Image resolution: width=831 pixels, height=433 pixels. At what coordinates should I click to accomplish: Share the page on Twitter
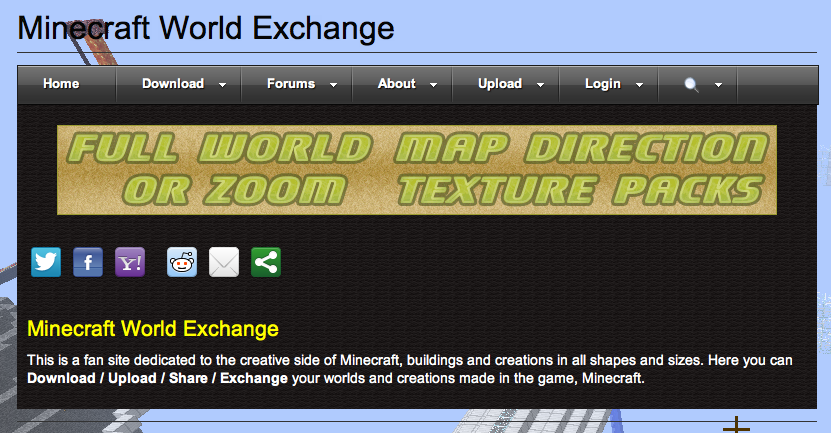coord(46,262)
